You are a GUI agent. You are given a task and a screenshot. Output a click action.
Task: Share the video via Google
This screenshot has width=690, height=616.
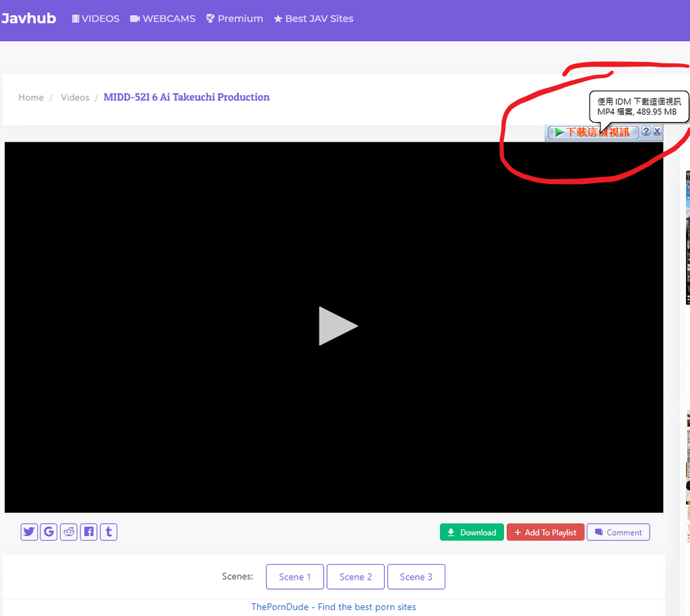point(49,532)
